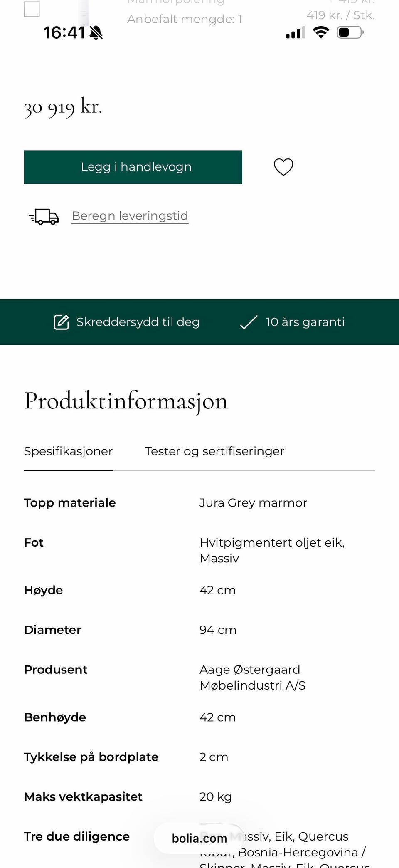The image size is (399, 868).
Task: Toggle the product selection checkbox at top
Action: [x=32, y=9]
